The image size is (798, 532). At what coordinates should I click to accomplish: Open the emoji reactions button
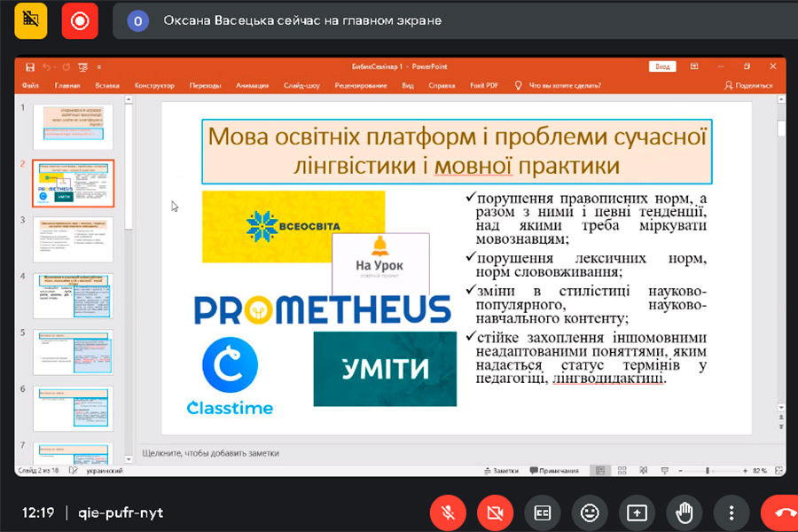(590, 512)
